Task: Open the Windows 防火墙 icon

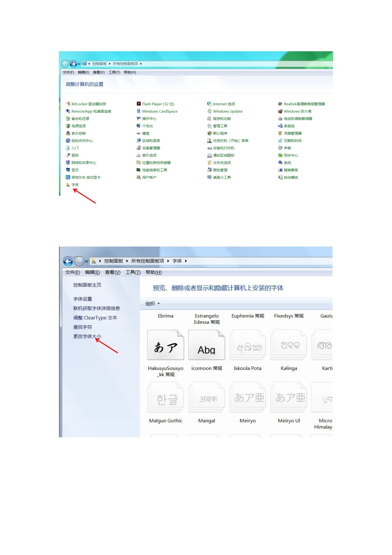Action: [x=280, y=111]
